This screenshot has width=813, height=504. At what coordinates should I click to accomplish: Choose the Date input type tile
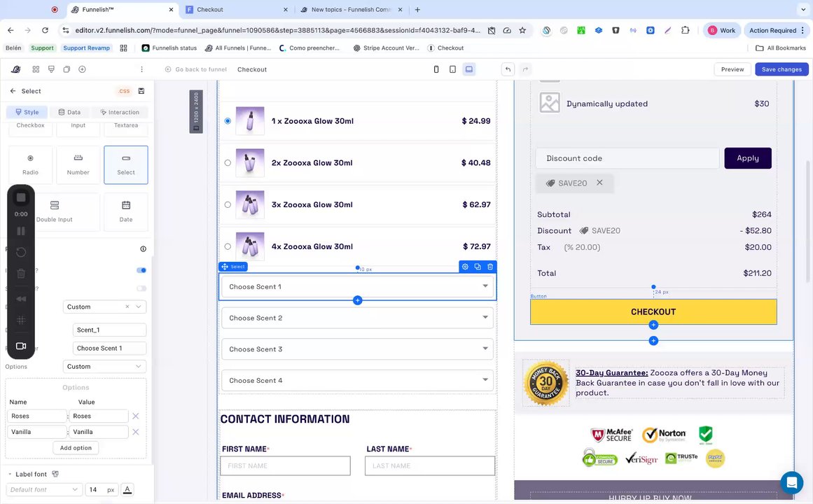(126, 211)
